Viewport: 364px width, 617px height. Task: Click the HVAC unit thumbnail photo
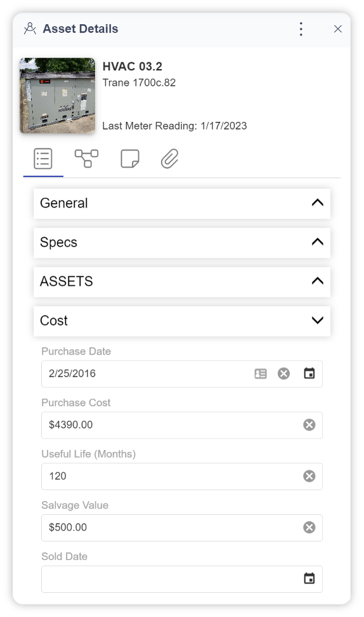(58, 96)
